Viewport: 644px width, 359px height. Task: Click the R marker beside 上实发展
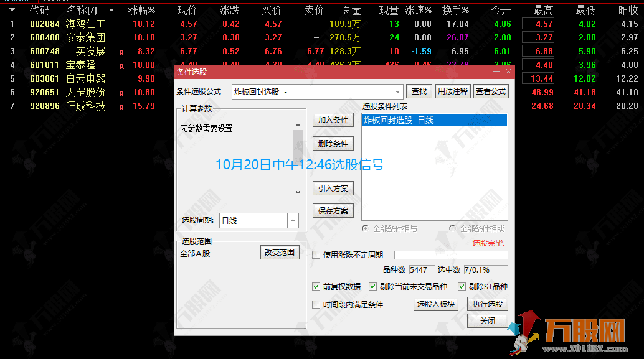[x=121, y=52]
